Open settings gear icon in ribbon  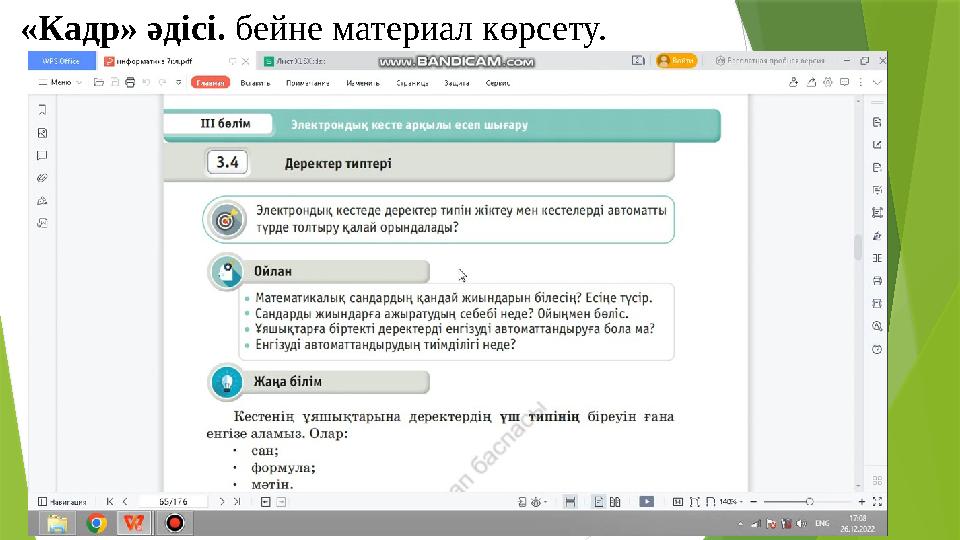828,82
